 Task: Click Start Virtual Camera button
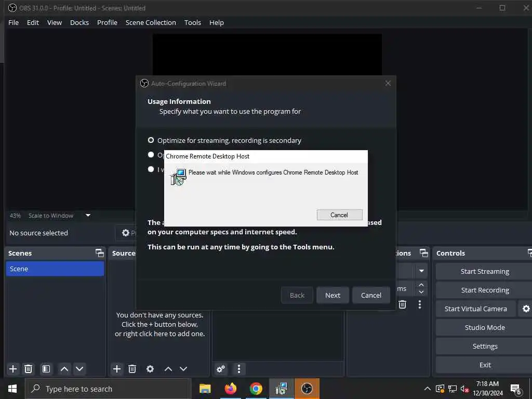coord(476,309)
